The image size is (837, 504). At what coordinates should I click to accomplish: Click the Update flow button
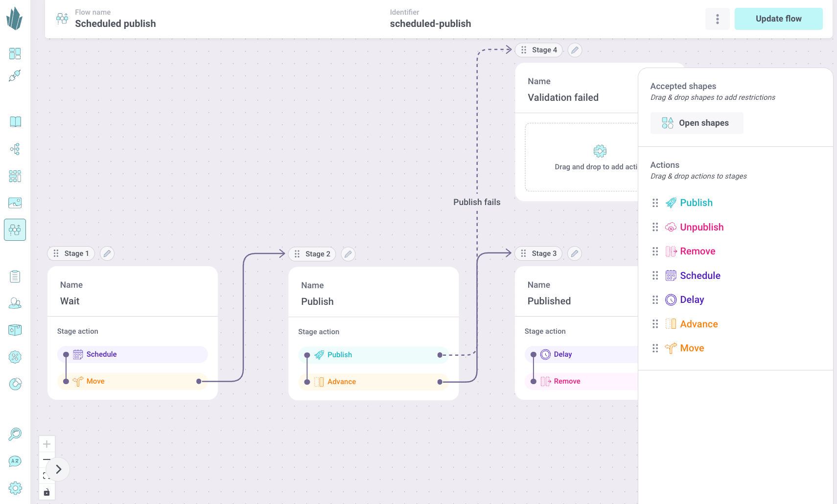pyautogui.click(x=778, y=19)
